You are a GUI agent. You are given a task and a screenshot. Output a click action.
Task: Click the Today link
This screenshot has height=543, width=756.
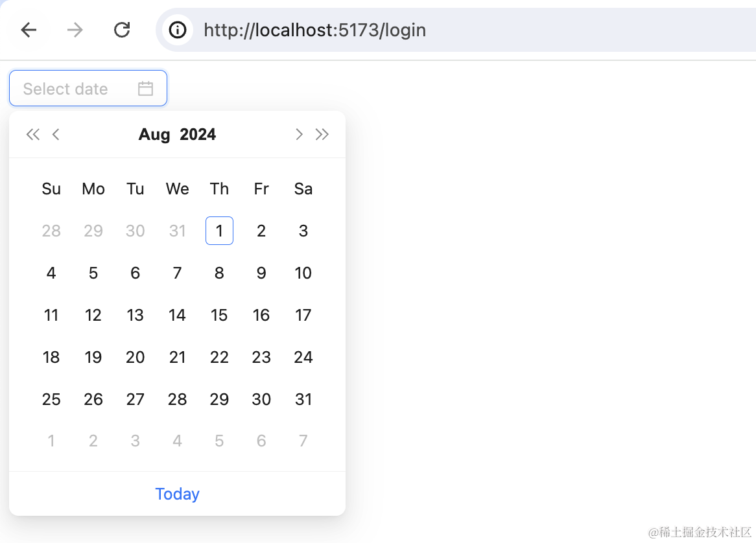click(177, 494)
